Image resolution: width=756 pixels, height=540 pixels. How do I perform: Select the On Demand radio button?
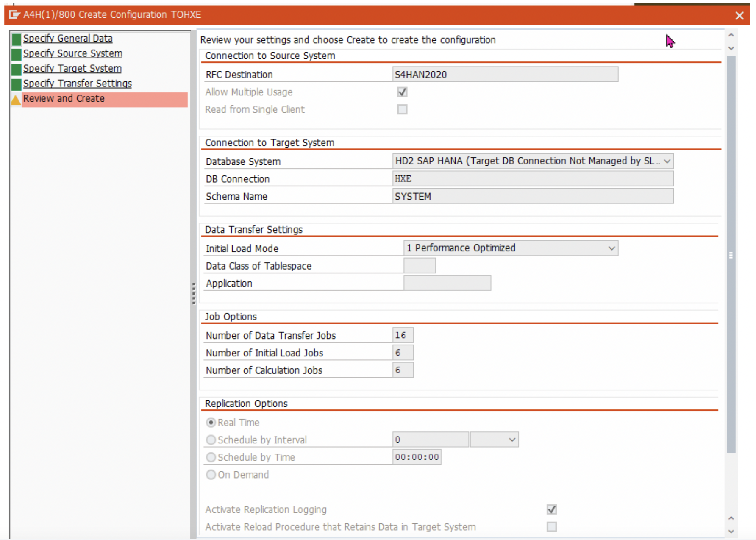(211, 475)
